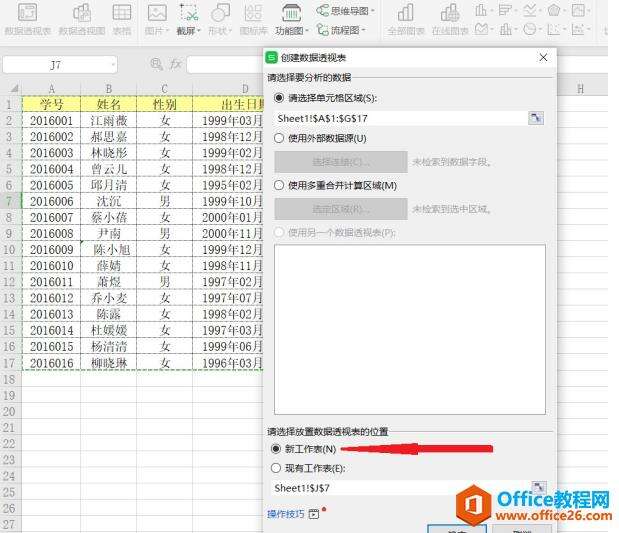Choose 使用多重合并计算区域 radio option
The image size is (619, 533).
pyautogui.click(x=279, y=186)
